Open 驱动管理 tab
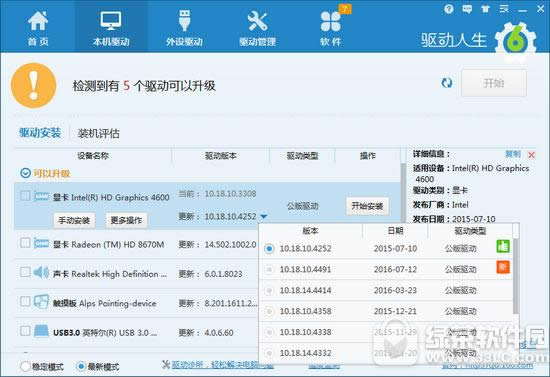Screen dimensions: 550x377 click(x=257, y=28)
